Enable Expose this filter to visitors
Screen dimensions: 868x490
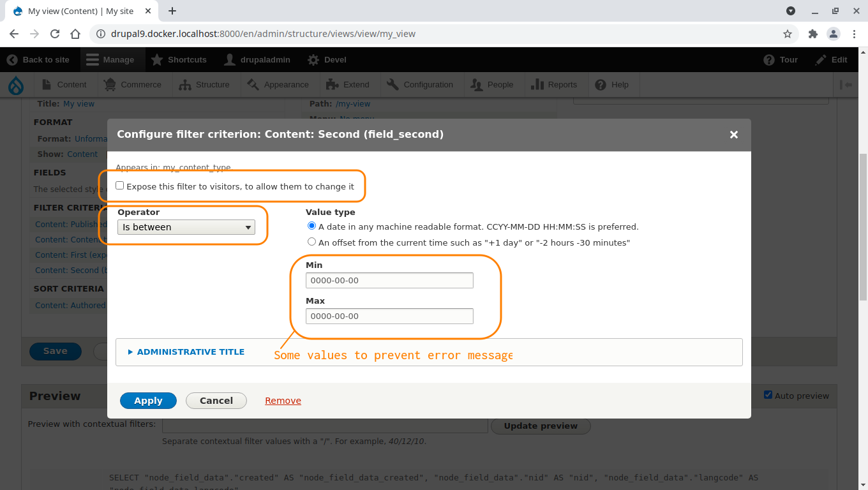tap(120, 186)
